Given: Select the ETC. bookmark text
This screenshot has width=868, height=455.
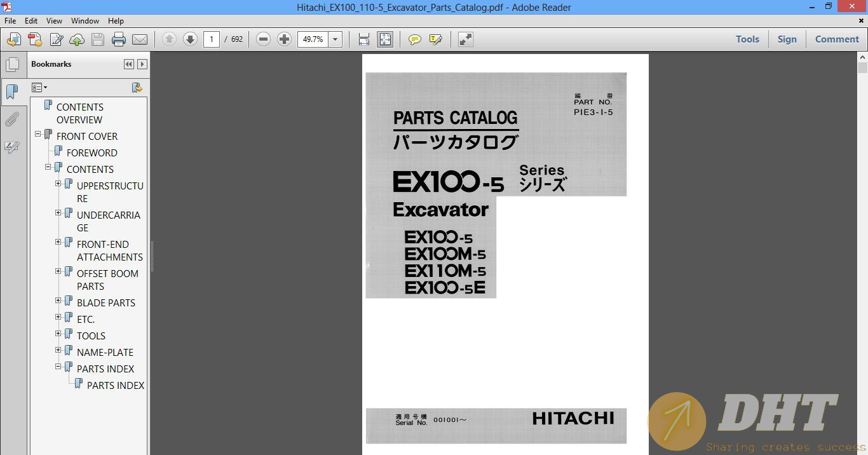Looking at the screenshot, I should coord(86,319).
